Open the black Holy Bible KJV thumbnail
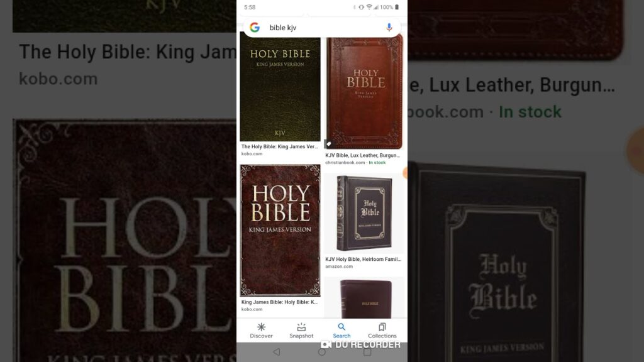The height and width of the screenshot is (362, 644). click(x=280, y=89)
